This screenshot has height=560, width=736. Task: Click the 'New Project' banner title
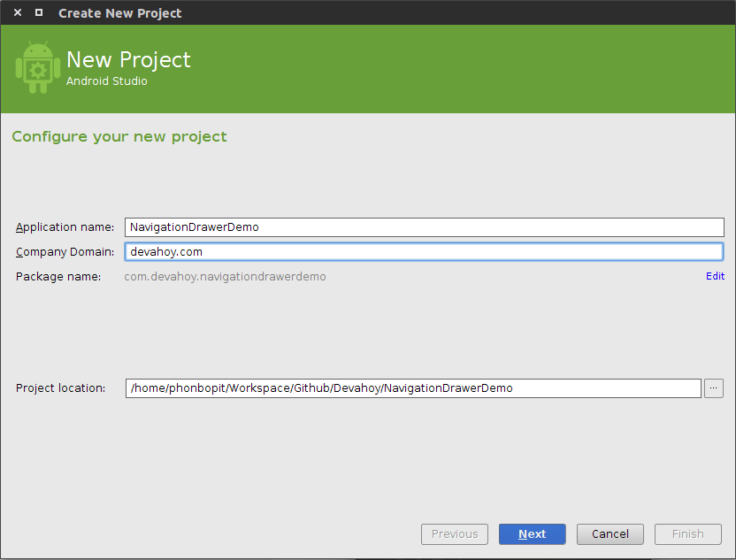click(128, 59)
